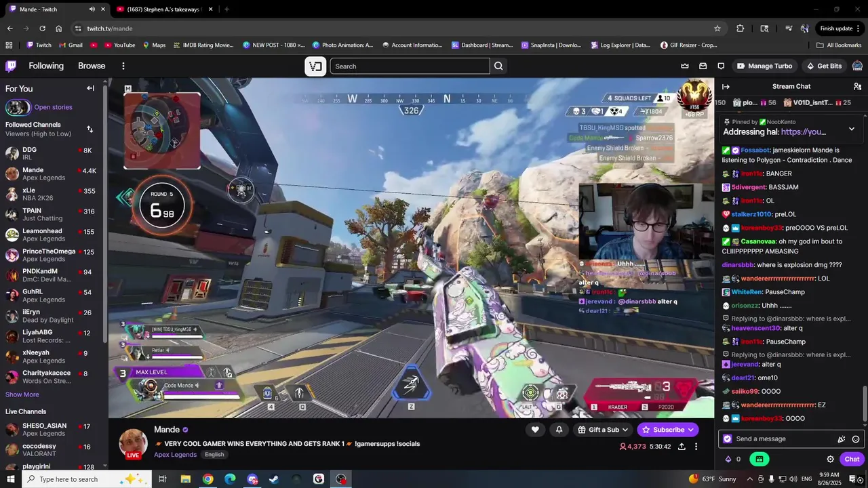Open the media controls icon in Chrome toolbar
868x488 pixels.
coord(788,28)
